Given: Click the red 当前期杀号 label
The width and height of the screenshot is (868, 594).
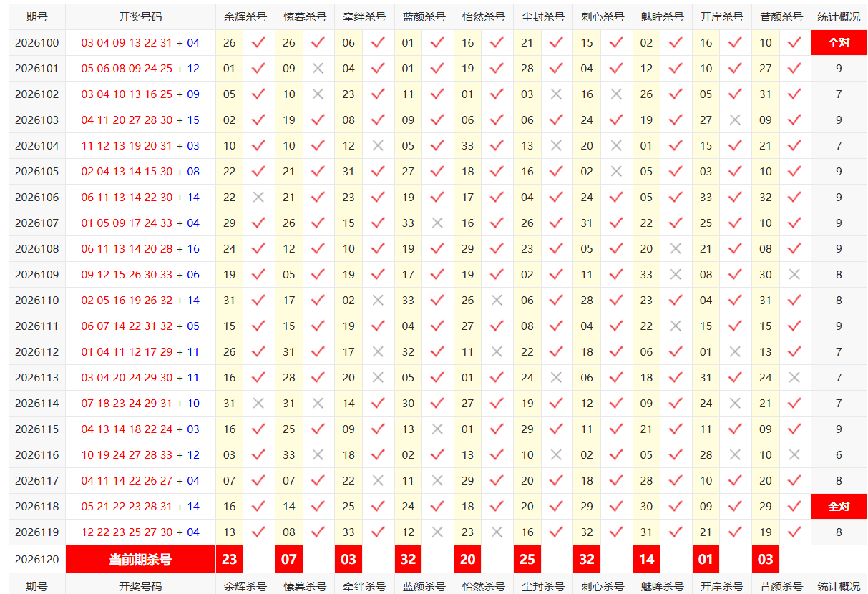Looking at the screenshot, I should 140,560.
